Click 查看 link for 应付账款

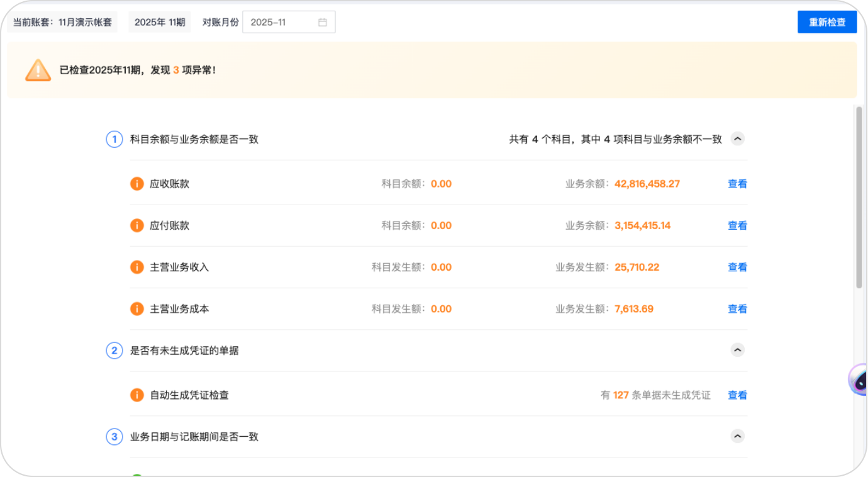pyautogui.click(x=737, y=225)
